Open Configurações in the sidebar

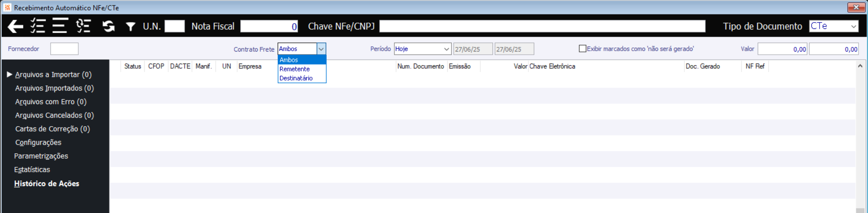tap(38, 142)
